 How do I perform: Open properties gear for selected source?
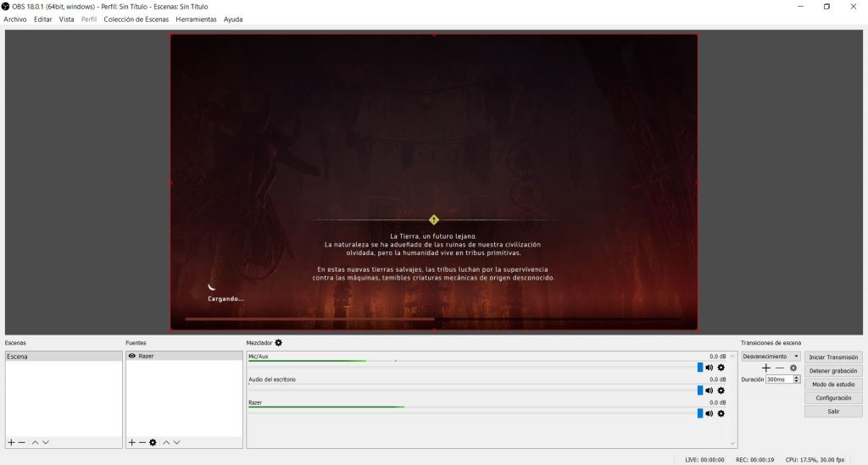[x=153, y=442]
